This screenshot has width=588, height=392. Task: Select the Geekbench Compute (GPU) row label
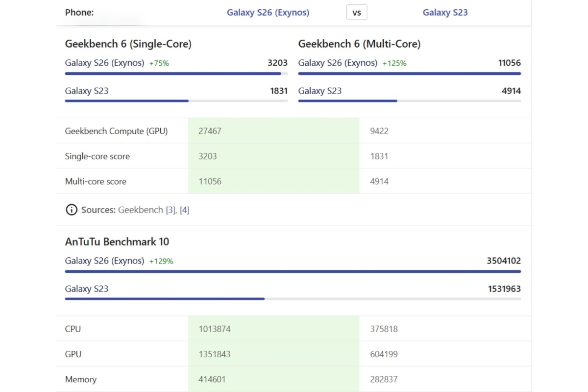pos(116,131)
